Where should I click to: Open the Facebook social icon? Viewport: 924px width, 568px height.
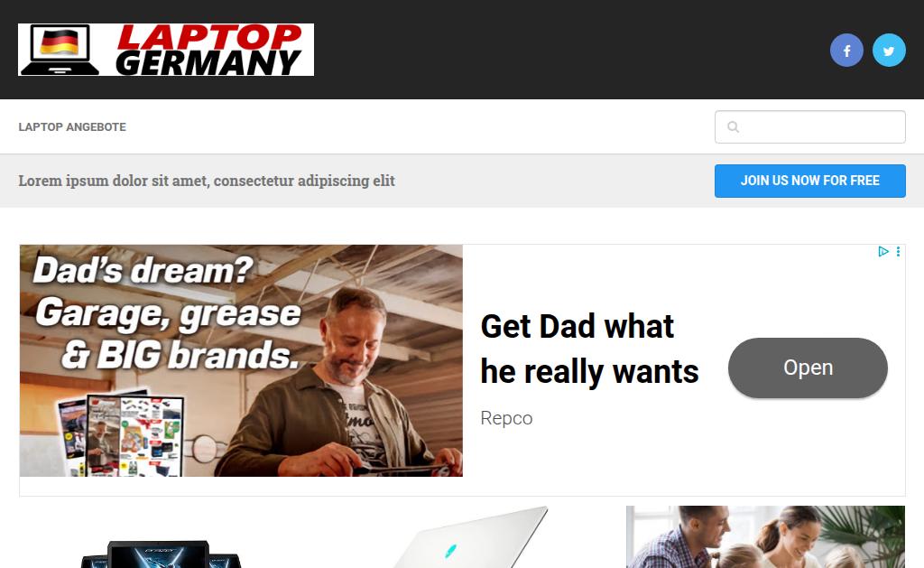pos(846,51)
